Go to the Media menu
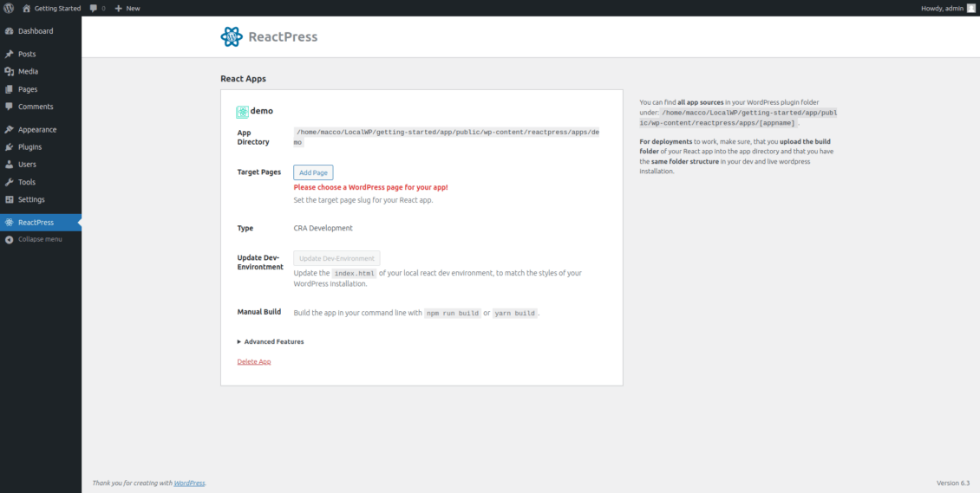 tap(28, 72)
